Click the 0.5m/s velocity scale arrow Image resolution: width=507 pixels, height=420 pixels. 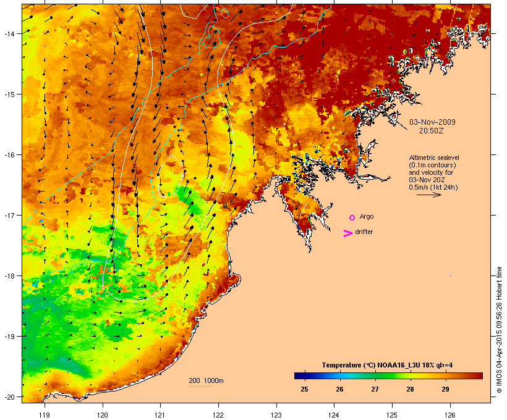(428, 195)
